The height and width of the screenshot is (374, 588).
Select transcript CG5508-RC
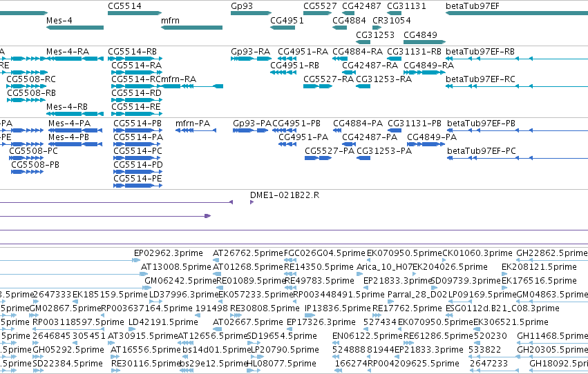pyautogui.click(x=26, y=86)
